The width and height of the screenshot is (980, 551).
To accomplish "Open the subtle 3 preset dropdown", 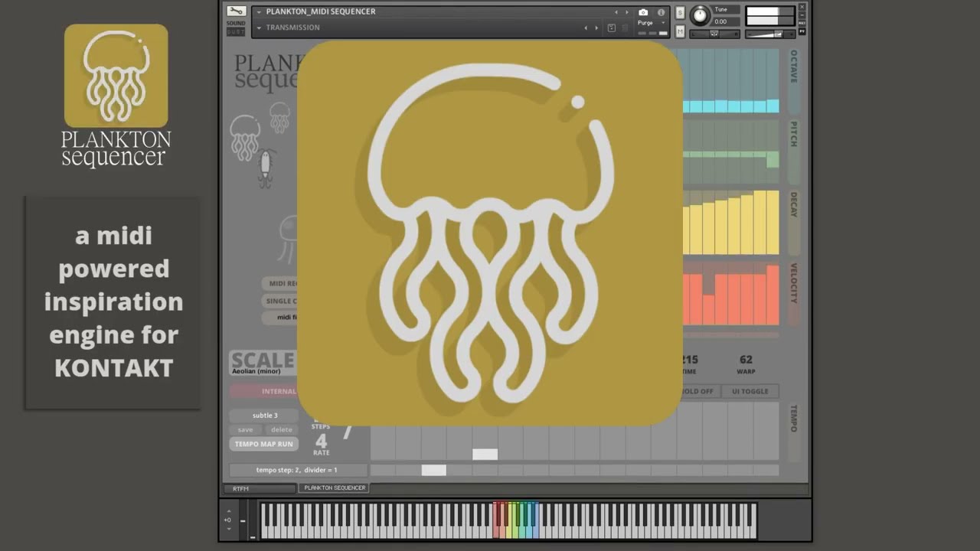I will tap(265, 415).
